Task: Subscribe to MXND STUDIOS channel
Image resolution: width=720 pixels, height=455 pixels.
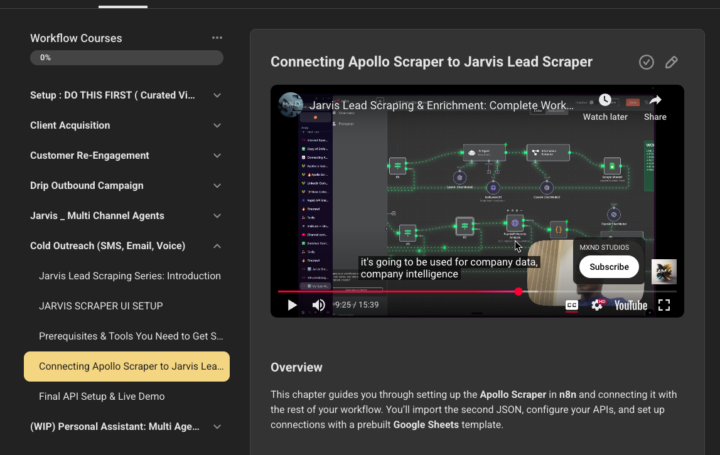Action: tap(609, 267)
